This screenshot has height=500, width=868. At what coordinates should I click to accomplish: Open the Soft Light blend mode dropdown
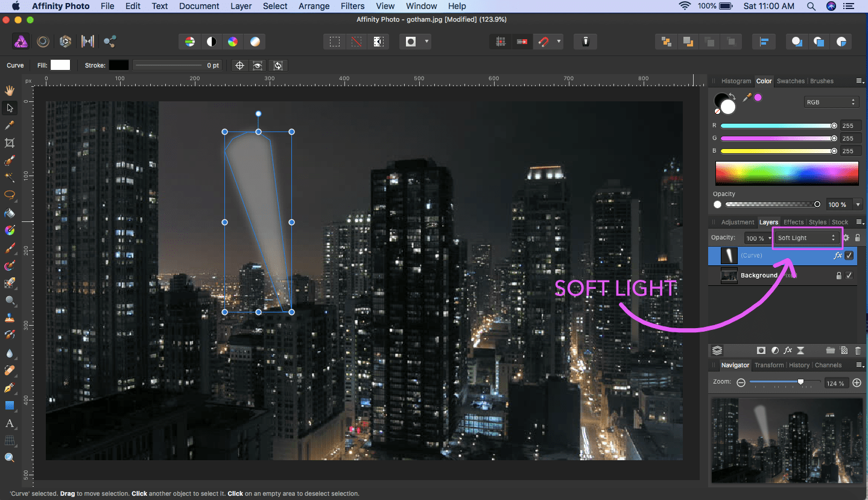[x=806, y=238]
